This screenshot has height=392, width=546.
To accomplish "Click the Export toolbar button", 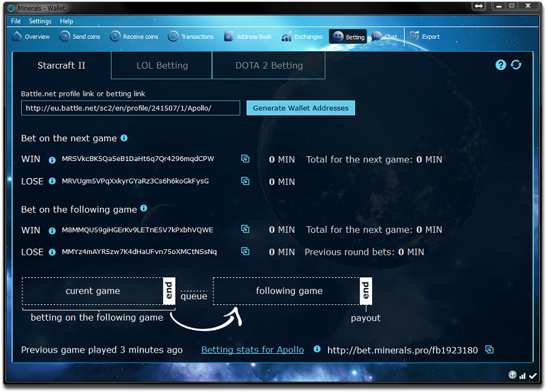I will tap(424, 37).
